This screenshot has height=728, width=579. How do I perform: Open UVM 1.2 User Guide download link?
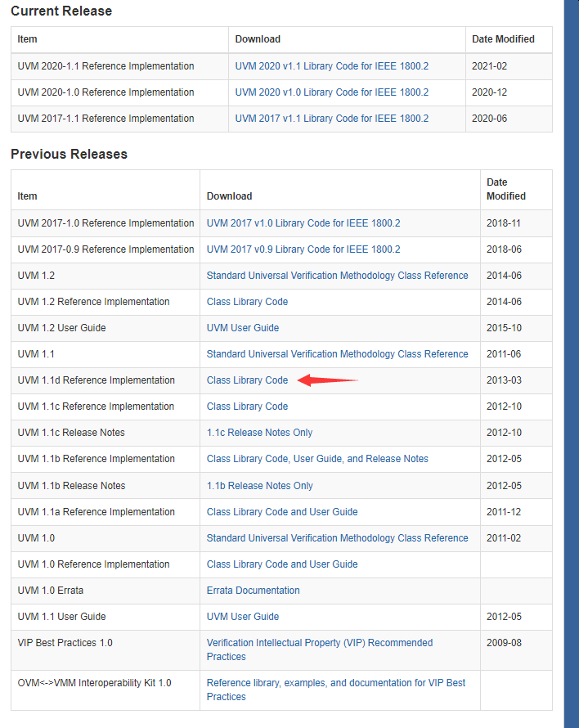[242, 328]
